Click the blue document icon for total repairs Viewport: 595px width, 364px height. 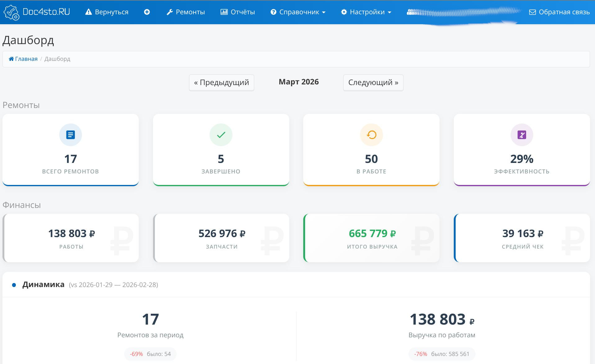70,135
